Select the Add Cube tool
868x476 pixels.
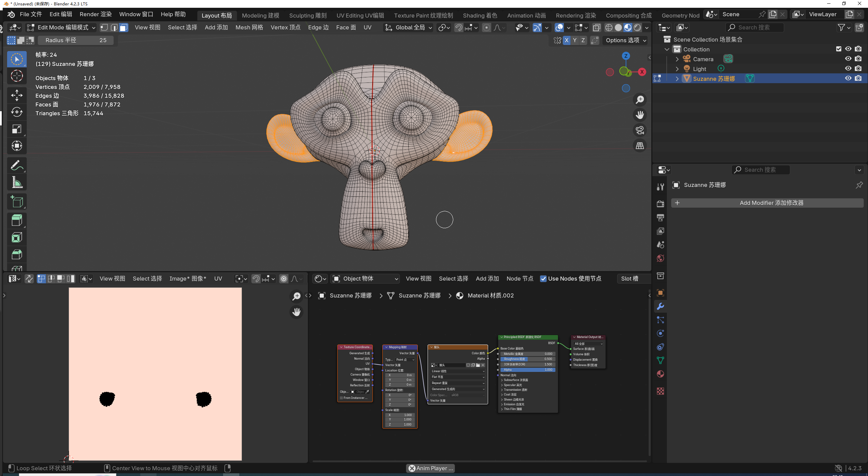pos(17,202)
